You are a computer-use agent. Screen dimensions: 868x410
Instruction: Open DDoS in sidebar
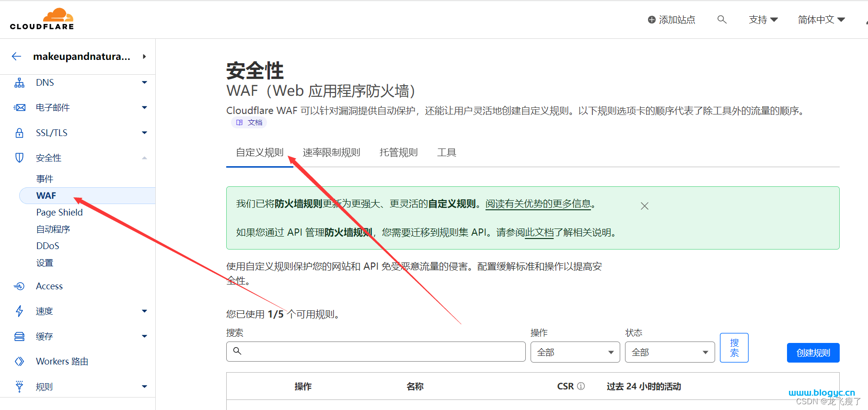[x=48, y=246]
